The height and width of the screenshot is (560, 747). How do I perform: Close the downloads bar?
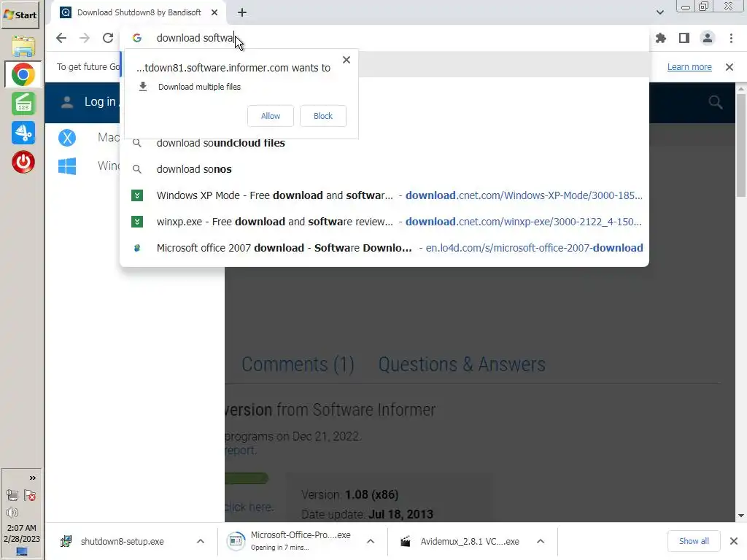pos(734,541)
